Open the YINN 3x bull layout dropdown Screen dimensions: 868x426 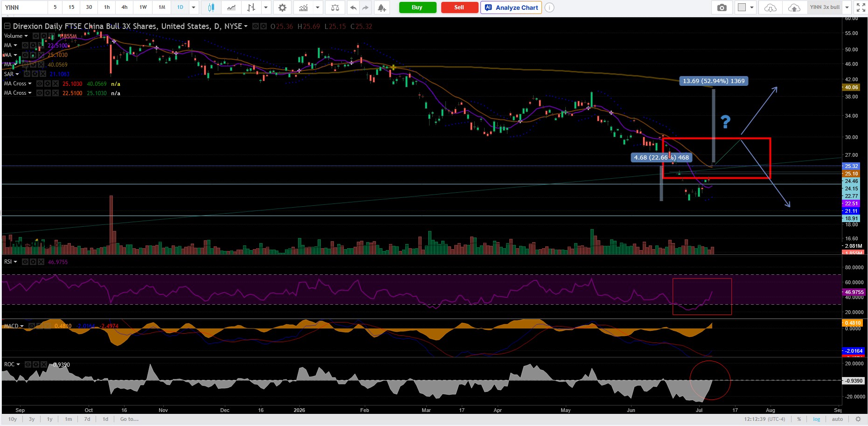[847, 7]
